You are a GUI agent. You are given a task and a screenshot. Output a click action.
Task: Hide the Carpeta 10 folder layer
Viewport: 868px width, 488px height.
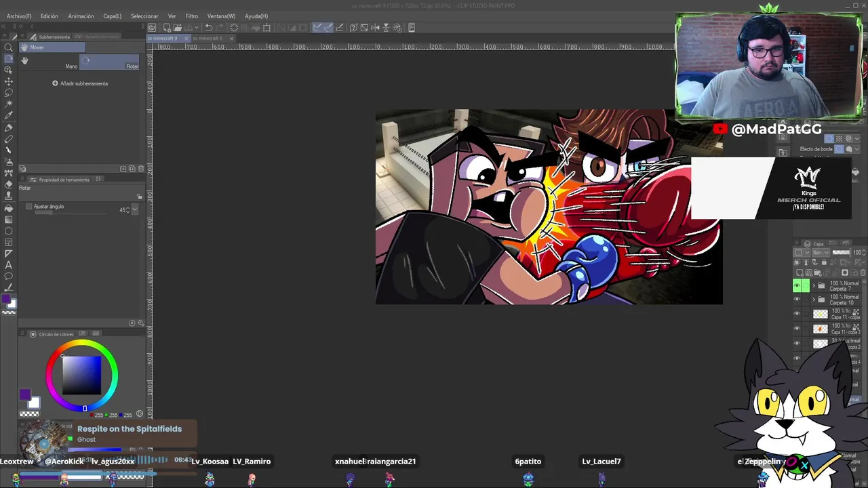[797, 300]
